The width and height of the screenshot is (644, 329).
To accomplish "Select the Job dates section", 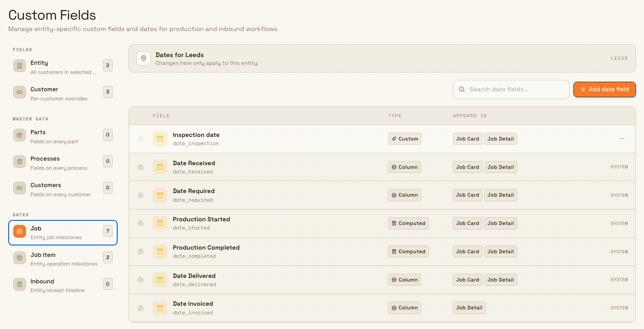I will (63, 233).
